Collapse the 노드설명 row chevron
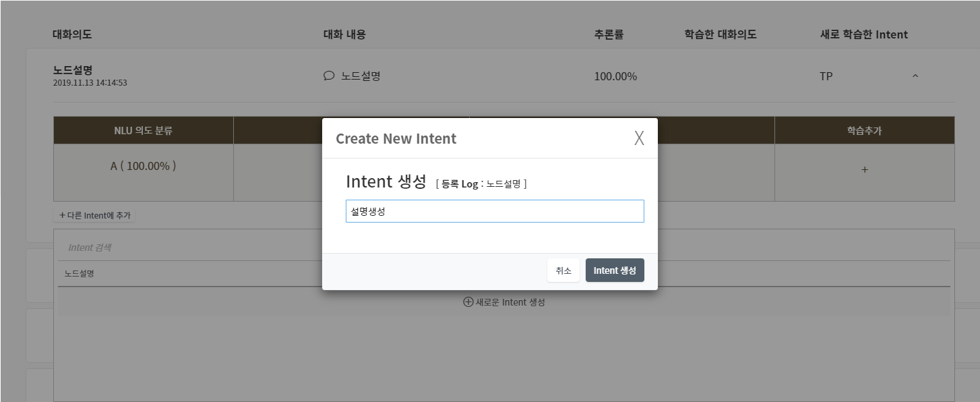Image resolution: width=980 pixels, height=402 pixels. 915,76
